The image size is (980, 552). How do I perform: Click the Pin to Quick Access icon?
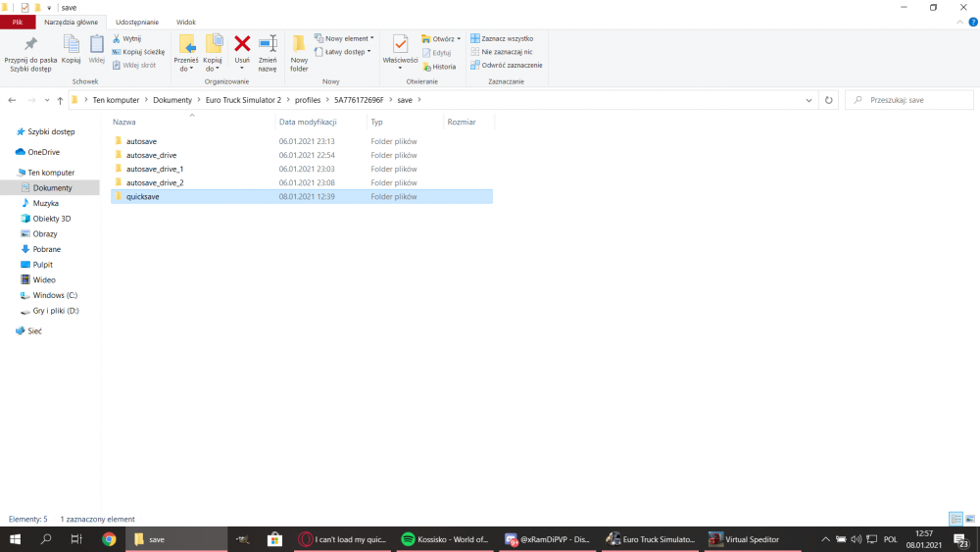tap(30, 45)
